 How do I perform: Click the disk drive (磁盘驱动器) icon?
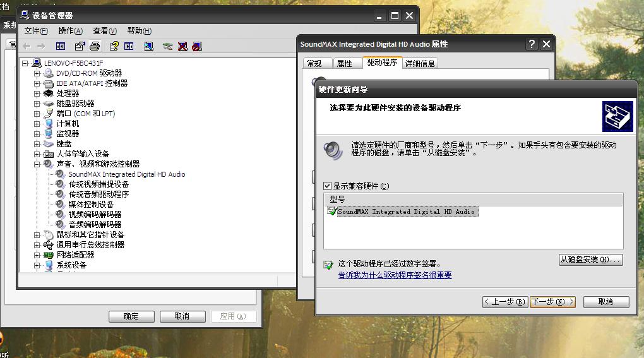[x=49, y=104]
